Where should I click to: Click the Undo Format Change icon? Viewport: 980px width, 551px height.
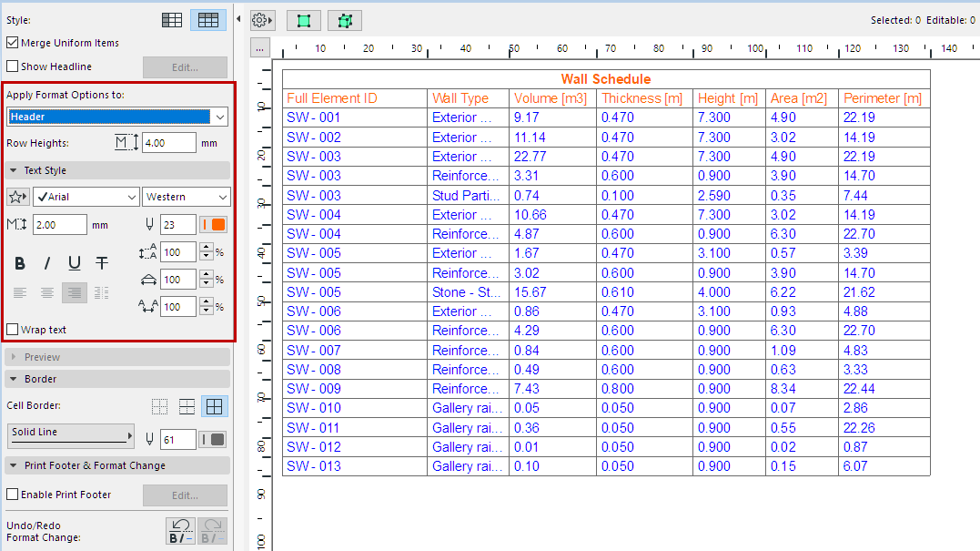coord(179,531)
